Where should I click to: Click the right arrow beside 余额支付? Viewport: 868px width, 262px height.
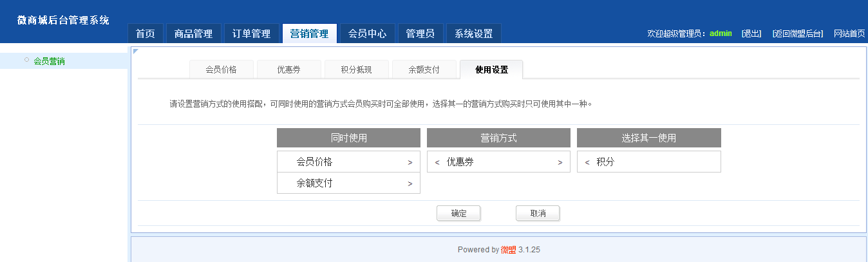point(410,184)
